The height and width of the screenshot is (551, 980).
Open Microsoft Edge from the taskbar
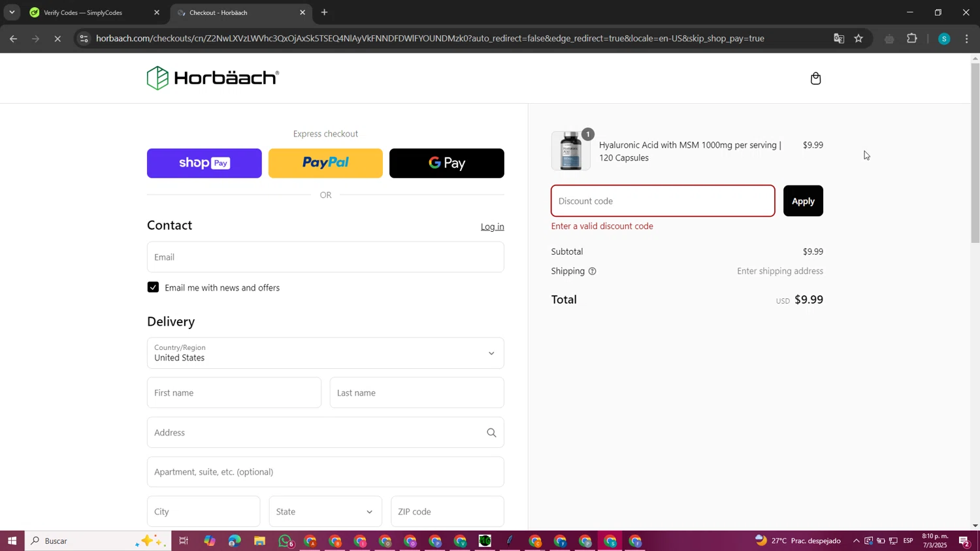click(x=235, y=541)
